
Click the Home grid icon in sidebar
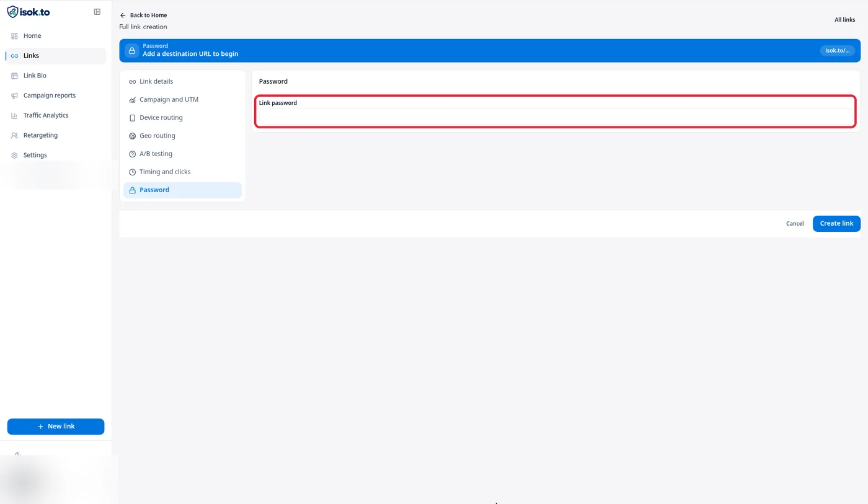pyautogui.click(x=15, y=36)
